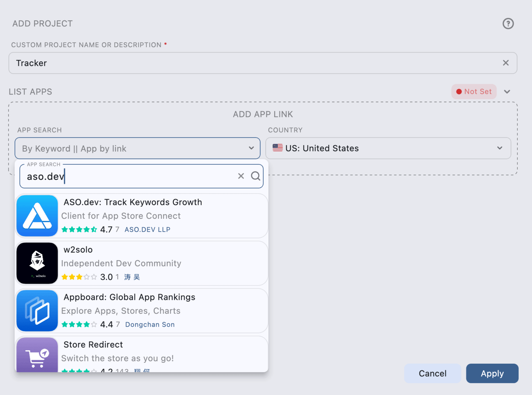Click the Apply button

tap(492, 373)
